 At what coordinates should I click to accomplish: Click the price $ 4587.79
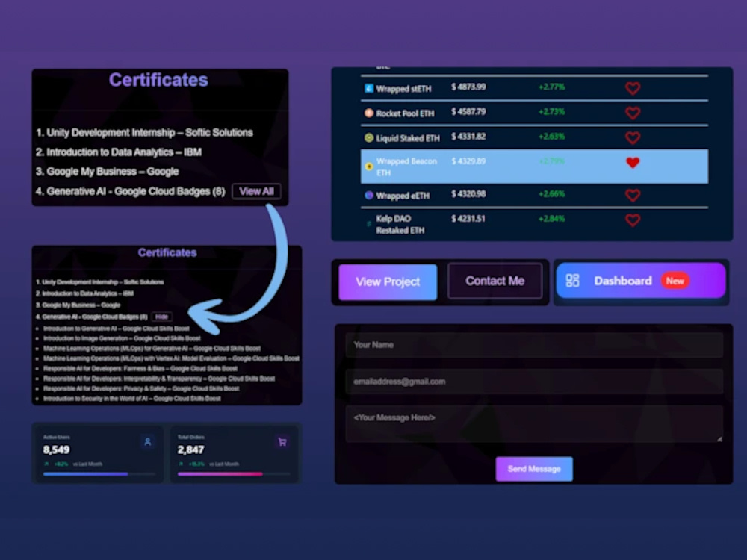tap(468, 111)
